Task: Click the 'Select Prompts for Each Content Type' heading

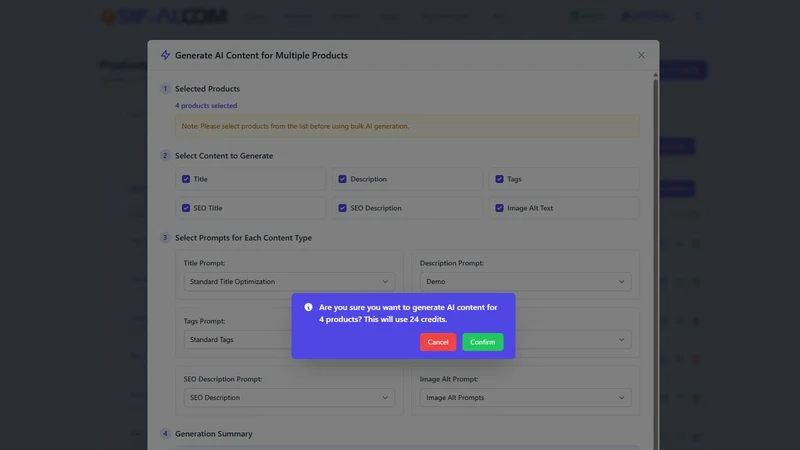Action: point(243,238)
